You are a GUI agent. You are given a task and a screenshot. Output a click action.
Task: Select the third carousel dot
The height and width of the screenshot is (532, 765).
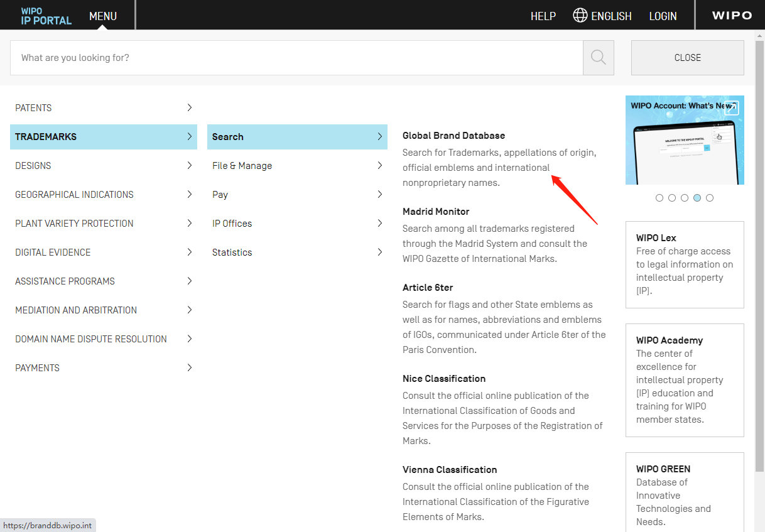click(685, 198)
